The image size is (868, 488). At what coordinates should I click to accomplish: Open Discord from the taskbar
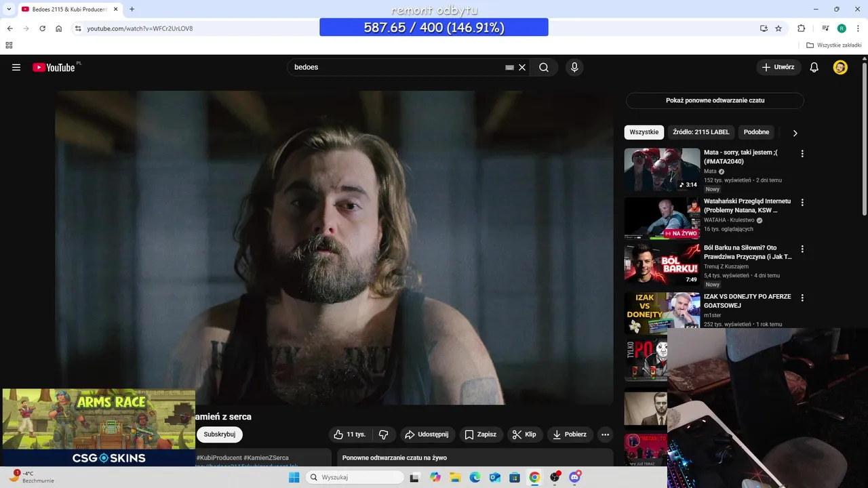click(575, 477)
